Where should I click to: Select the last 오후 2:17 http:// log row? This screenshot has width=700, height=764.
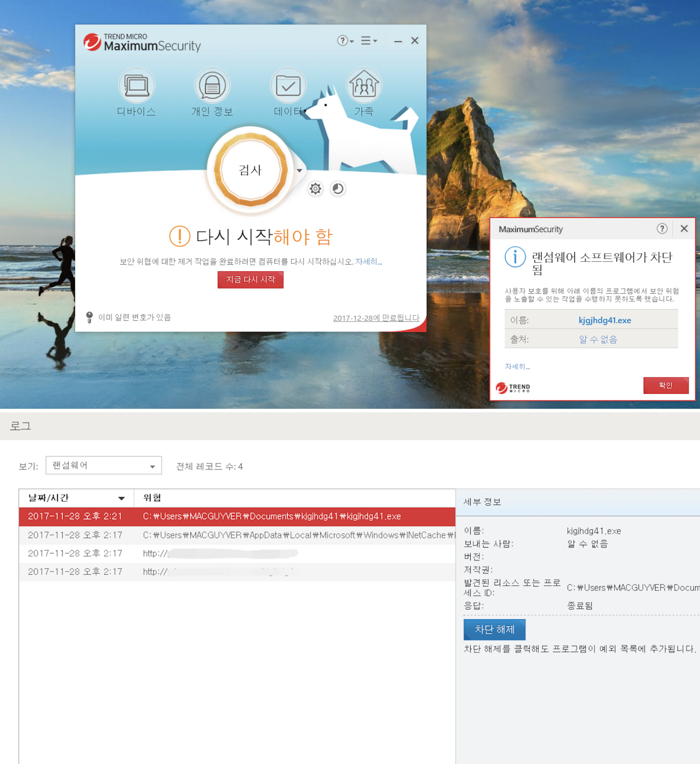[237, 572]
